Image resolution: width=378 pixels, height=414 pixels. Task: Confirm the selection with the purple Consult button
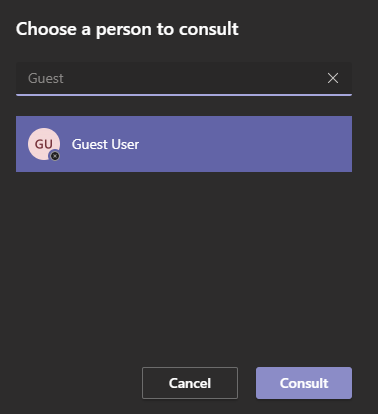(x=304, y=383)
